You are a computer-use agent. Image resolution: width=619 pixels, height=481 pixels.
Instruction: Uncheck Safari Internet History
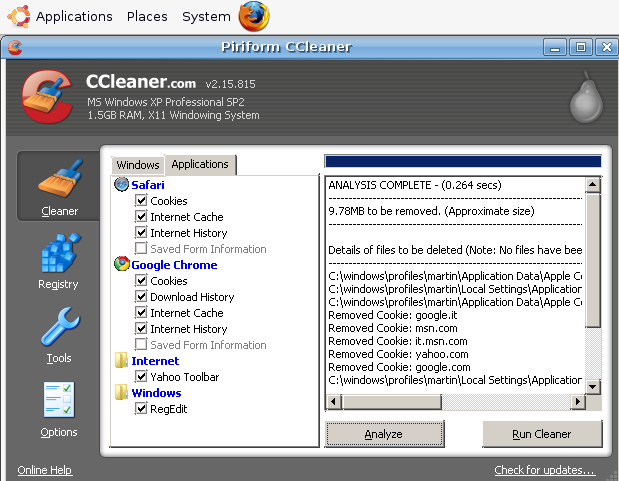tap(141, 232)
